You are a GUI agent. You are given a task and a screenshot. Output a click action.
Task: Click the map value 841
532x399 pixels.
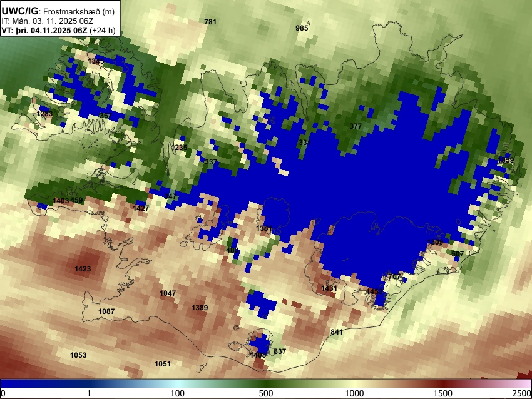(337, 332)
